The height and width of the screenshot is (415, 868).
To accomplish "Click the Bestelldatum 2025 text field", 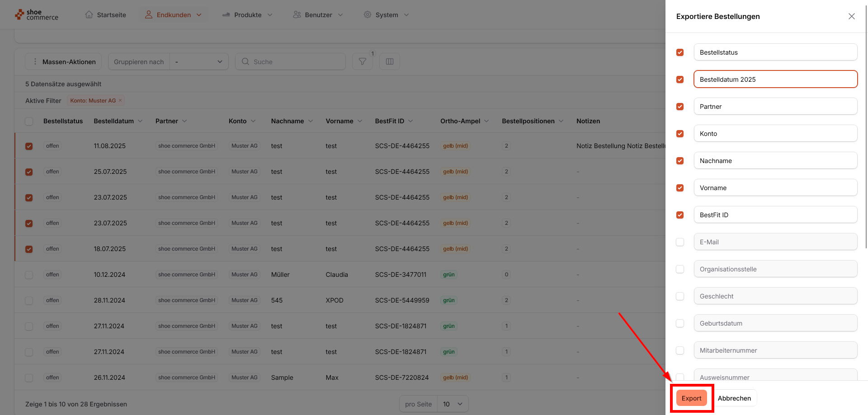I will [775, 79].
